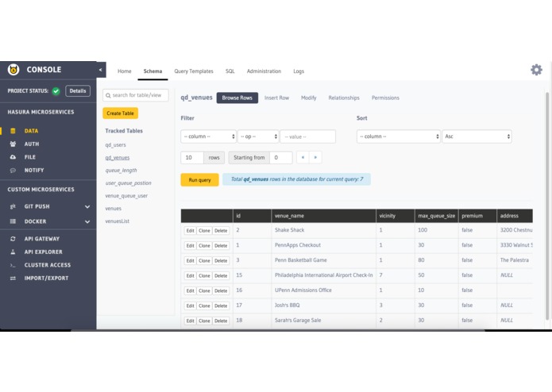The height and width of the screenshot is (392, 552).
Task: Open the qd_users table
Action: tap(115, 145)
